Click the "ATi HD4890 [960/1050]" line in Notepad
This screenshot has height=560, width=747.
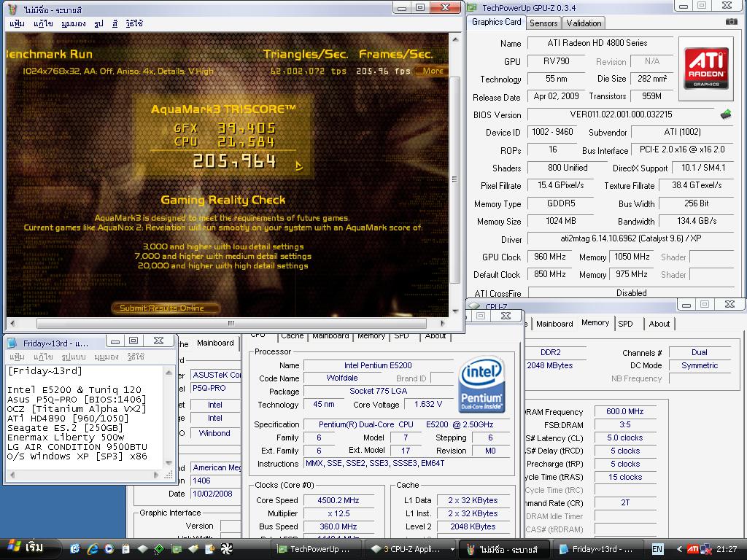pyautogui.click(x=68, y=418)
